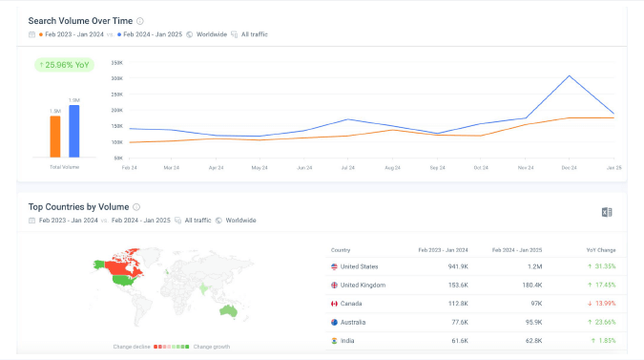The height and width of the screenshot is (360, 644).
Task: Click Jul 24 label on chart x-axis
Action: point(348,168)
